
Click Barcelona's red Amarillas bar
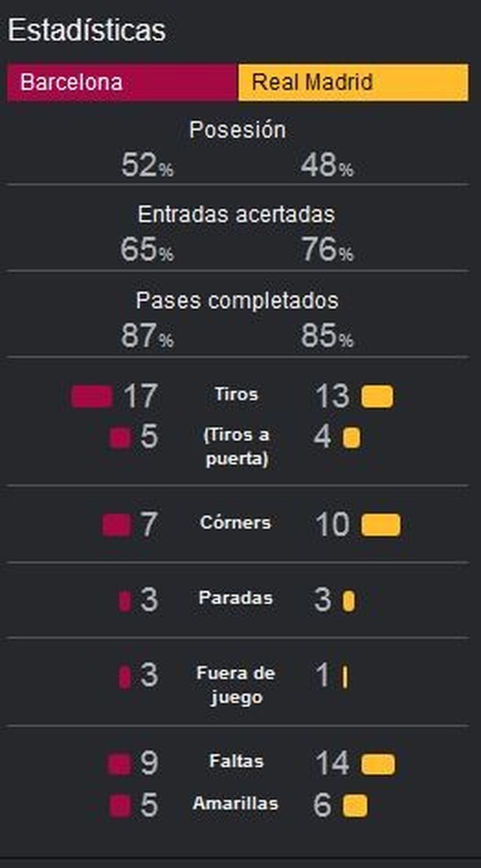point(120,806)
